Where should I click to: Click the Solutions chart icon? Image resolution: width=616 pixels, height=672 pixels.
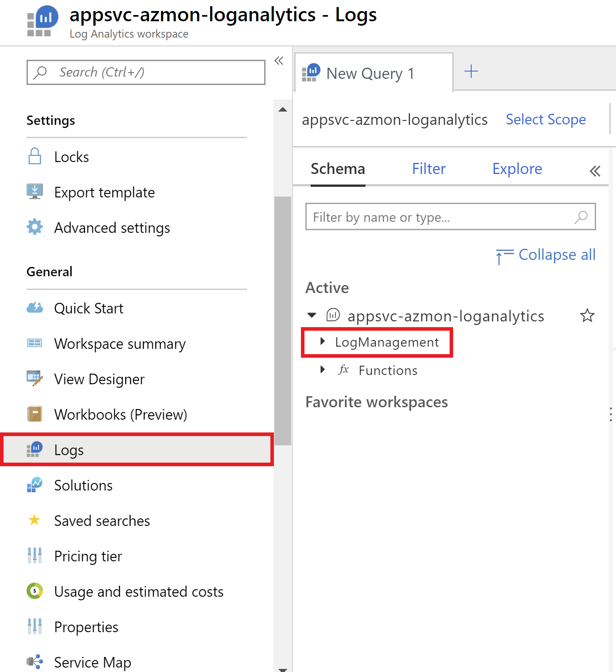[x=35, y=485]
